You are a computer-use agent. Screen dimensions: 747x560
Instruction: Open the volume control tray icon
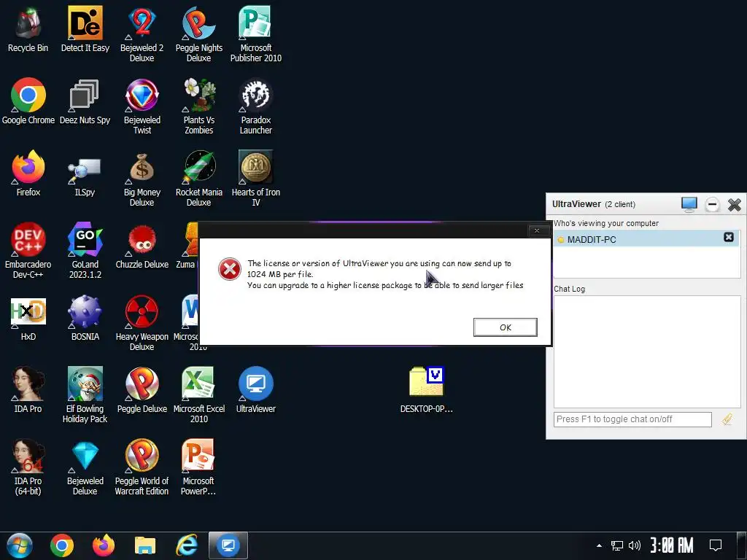click(635, 545)
